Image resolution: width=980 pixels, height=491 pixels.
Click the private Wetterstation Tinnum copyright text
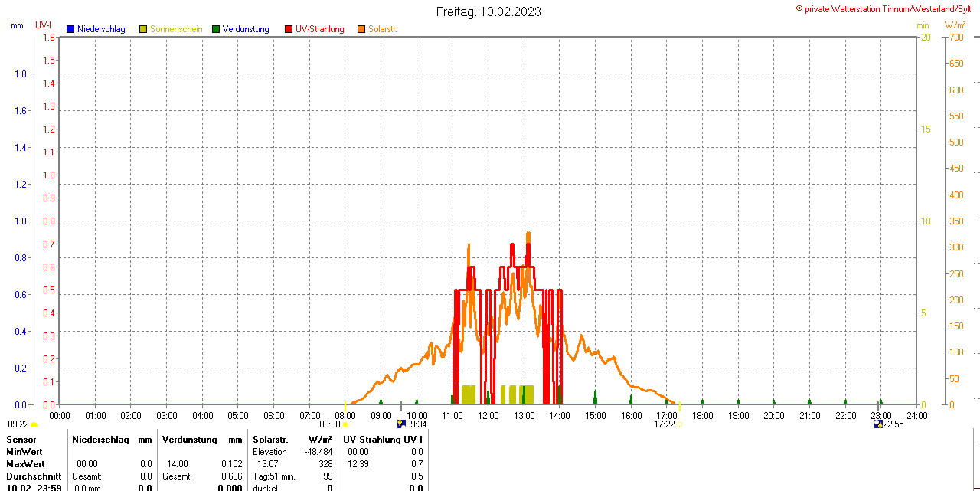(x=887, y=8)
